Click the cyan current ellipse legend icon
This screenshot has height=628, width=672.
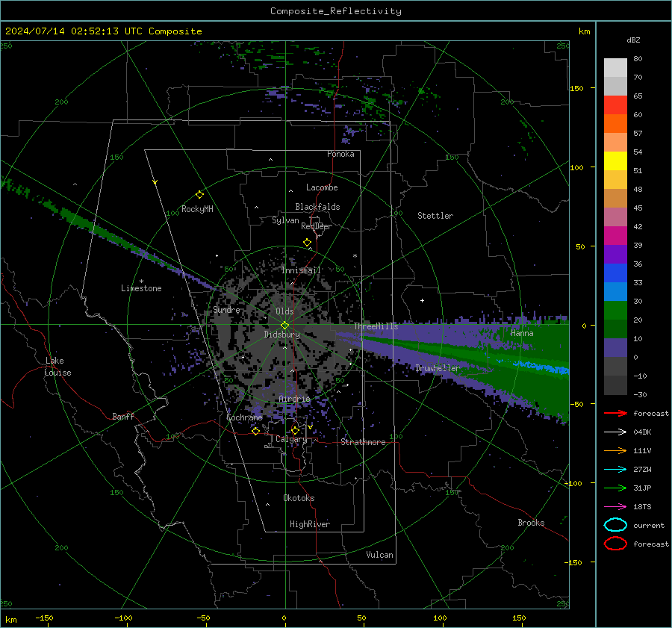[615, 525]
